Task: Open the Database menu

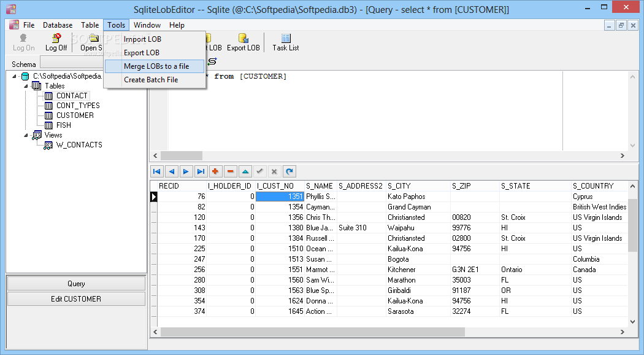Action: (58, 25)
